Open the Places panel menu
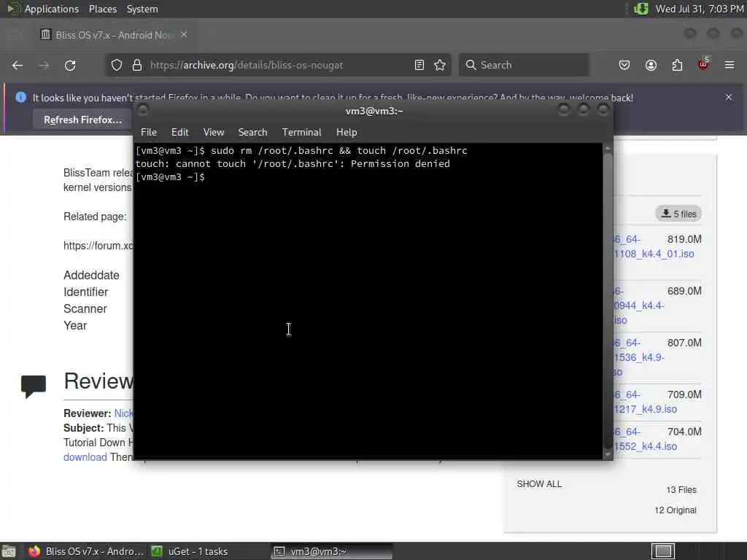 (x=102, y=9)
